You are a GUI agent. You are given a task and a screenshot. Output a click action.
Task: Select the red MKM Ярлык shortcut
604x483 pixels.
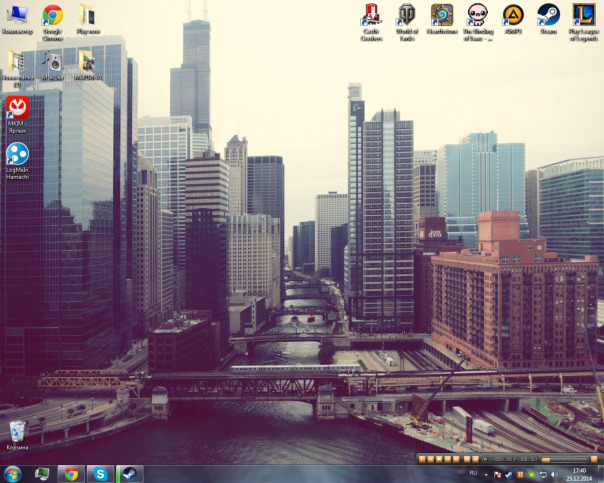[17, 108]
